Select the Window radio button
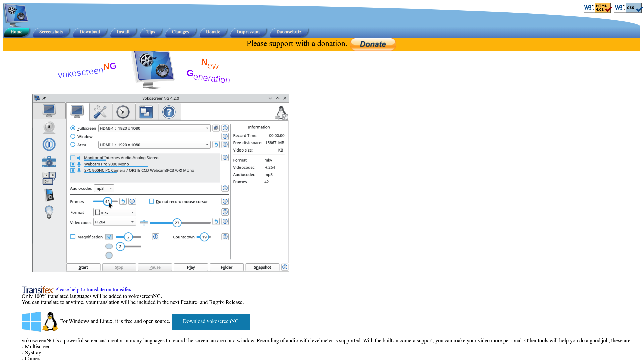 [73, 136]
